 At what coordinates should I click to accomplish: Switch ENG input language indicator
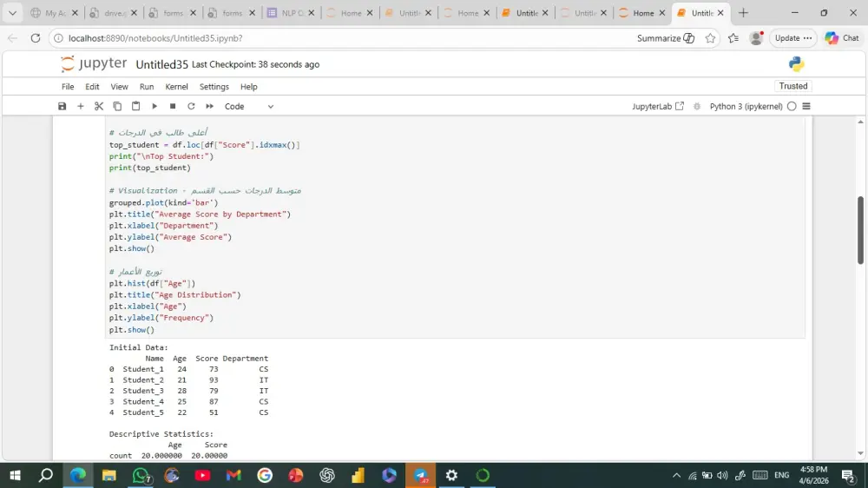782,475
